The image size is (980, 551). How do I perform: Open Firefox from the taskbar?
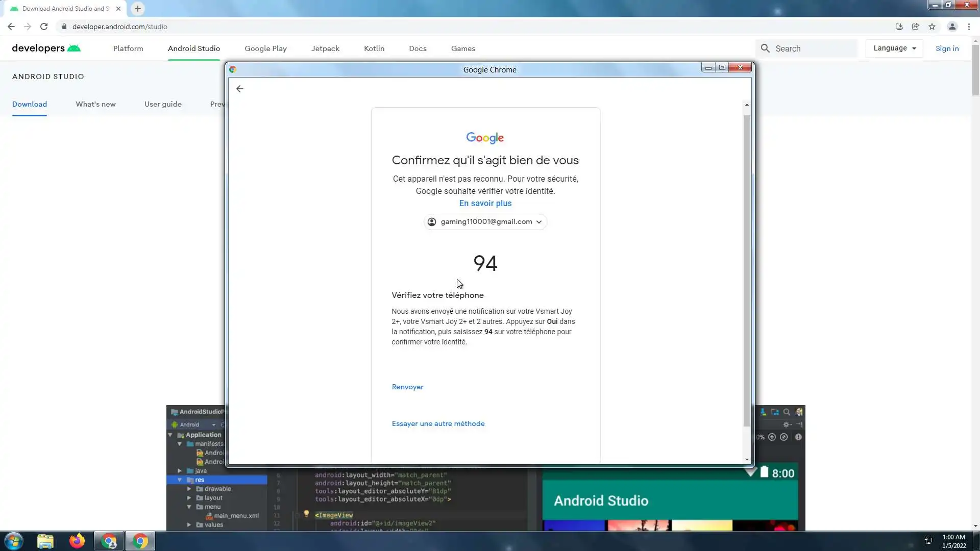coord(77,541)
